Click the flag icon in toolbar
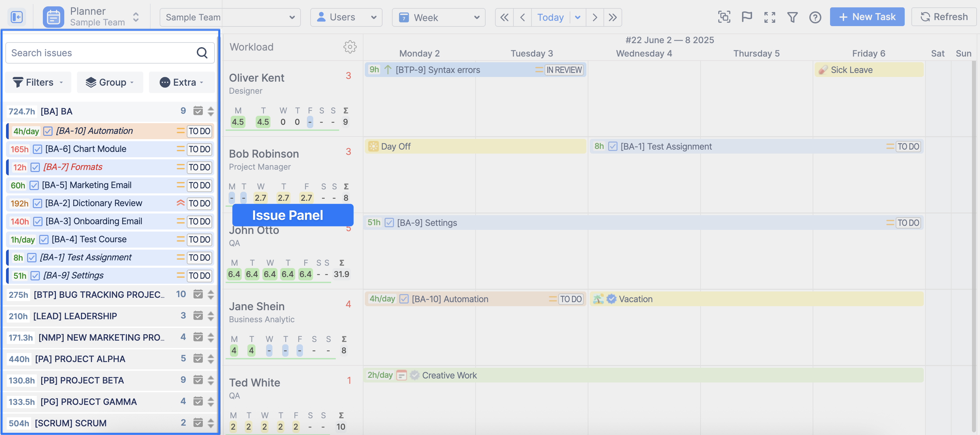The width and height of the screenshot is (980, 435). [746, 17]
